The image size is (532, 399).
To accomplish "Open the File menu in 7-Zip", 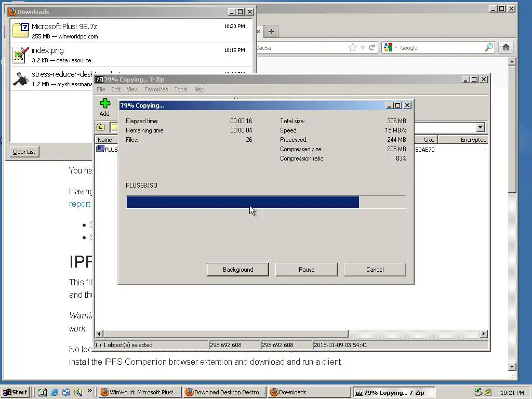I will (101, 89).
